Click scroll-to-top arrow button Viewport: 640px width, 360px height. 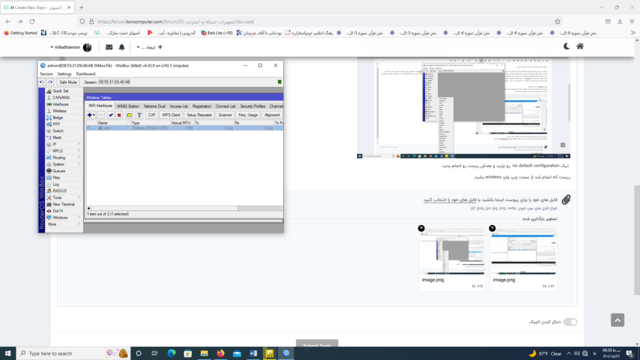point(618,320)
